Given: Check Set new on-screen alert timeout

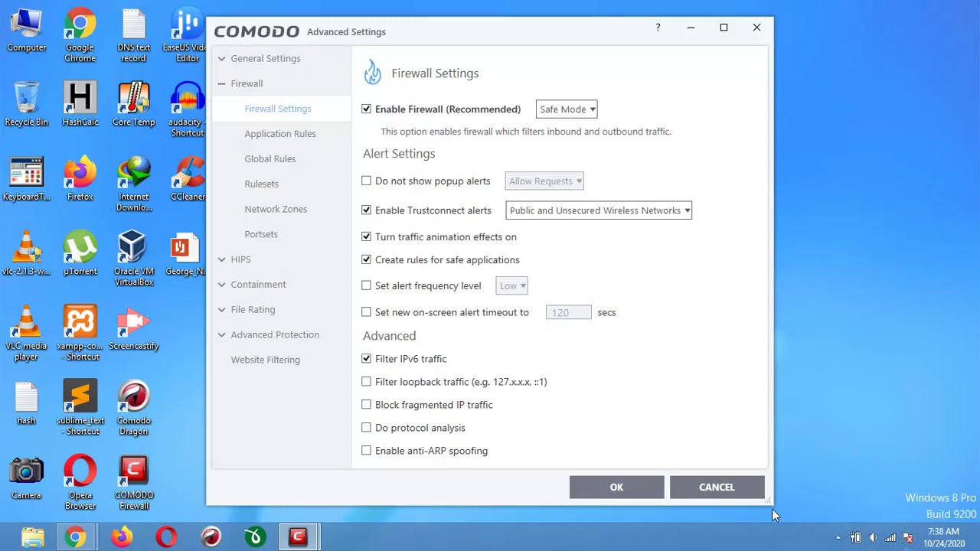Looking at the screenshot, I should (x=366, y=312).
